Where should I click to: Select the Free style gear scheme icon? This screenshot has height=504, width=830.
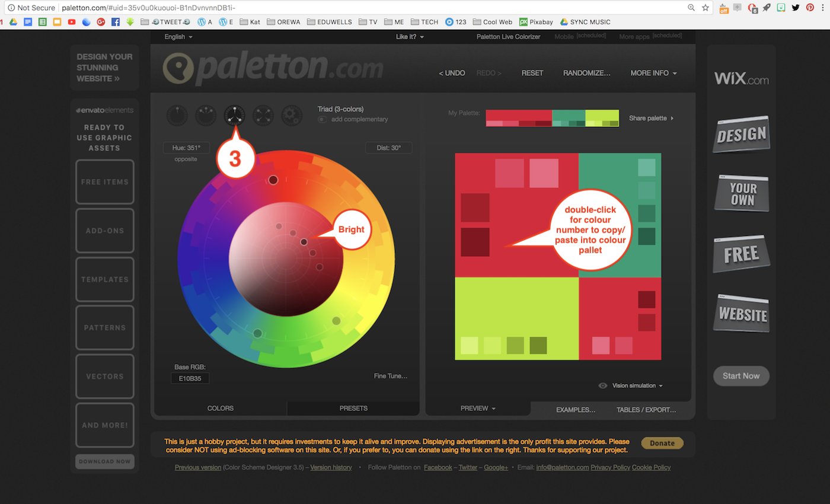pyautogui.click(x=291, y=115)
